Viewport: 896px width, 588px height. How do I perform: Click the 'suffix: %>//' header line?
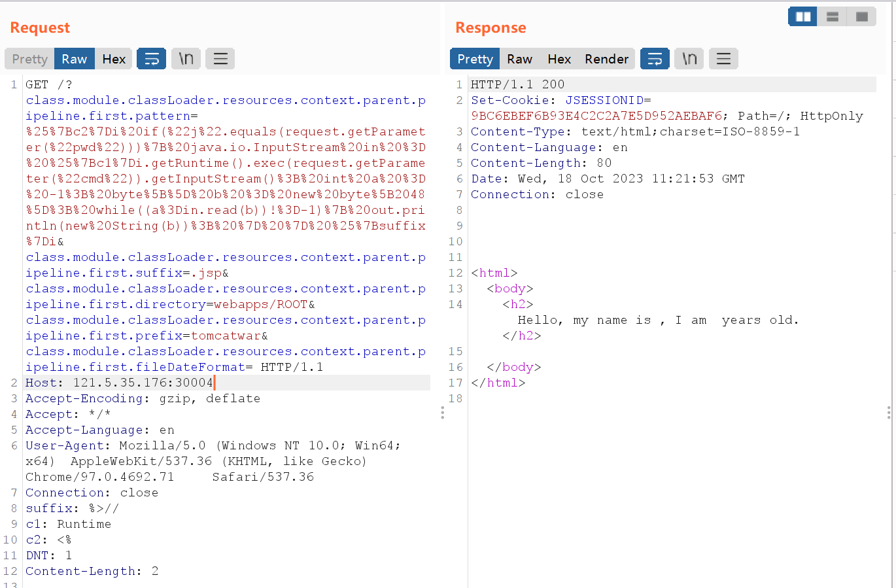(x=72, y=508)
